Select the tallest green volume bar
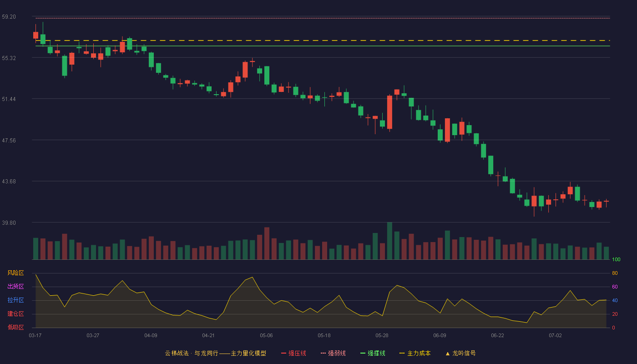 [x=389, y=241]
